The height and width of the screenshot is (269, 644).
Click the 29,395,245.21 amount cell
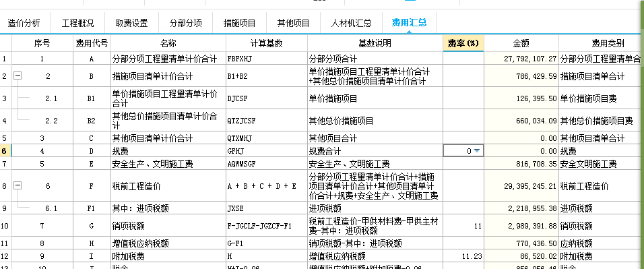pyautogui.click(x=521, y=186)
